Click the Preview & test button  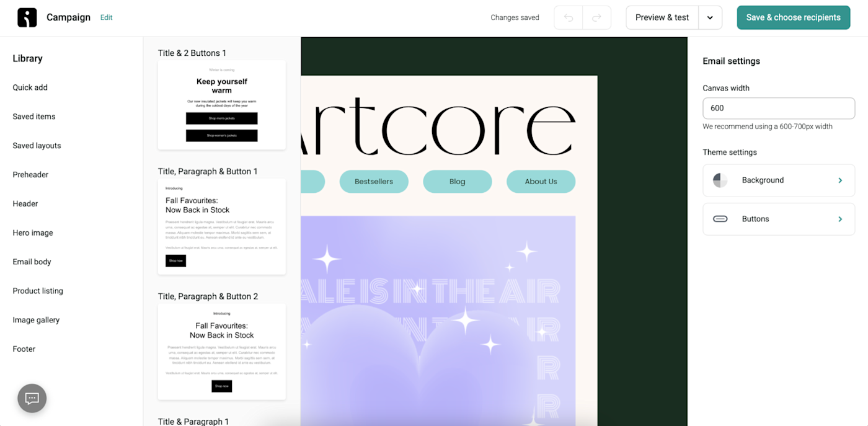click(x=662, y=17)
